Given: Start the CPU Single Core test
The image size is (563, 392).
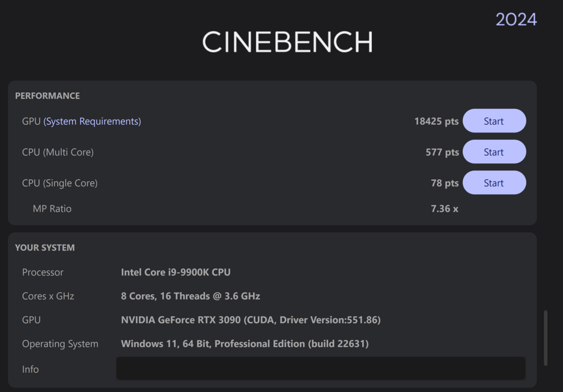Looking at the screenshot, I should (x=494, y=183).
